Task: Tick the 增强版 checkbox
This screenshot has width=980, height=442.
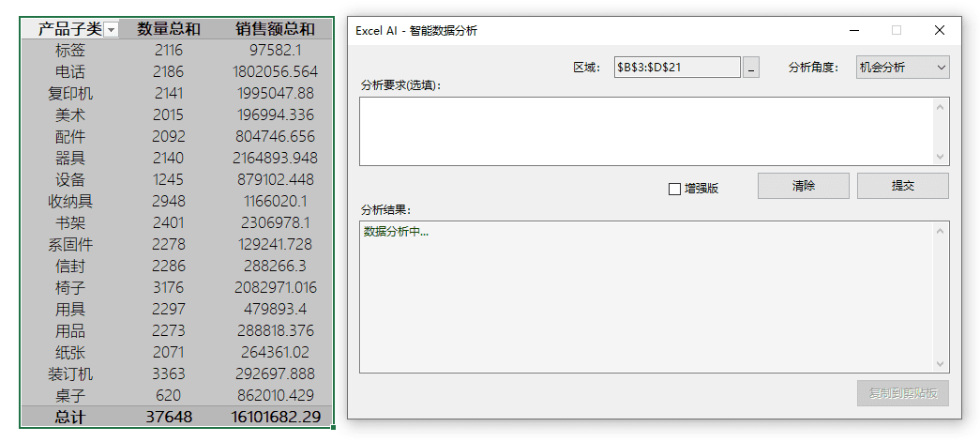Action: [x=674, y=189]
